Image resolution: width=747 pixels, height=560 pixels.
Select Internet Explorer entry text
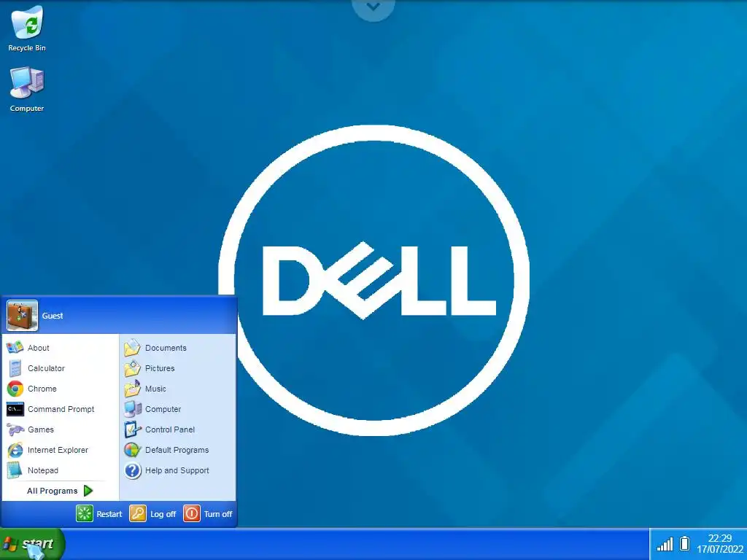tap(58, 451)
